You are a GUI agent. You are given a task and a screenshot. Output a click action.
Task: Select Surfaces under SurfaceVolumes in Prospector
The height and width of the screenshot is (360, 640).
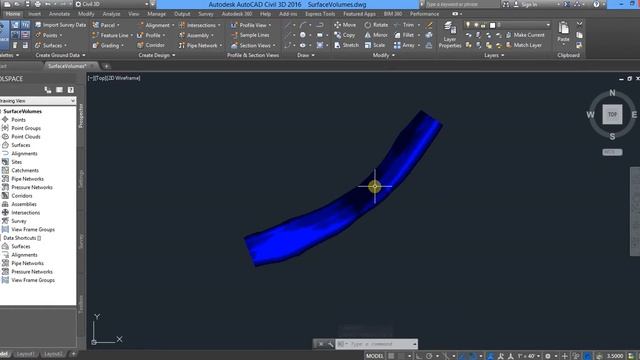tap(20, 145)
